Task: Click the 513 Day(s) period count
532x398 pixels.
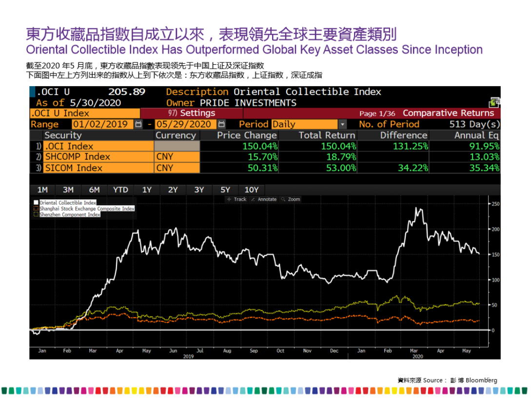Action: (x=474, y=124)
